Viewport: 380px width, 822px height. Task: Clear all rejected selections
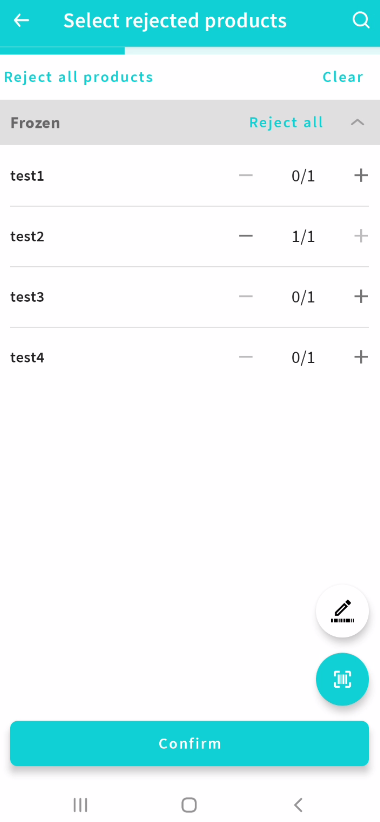(x=343, y=77)
